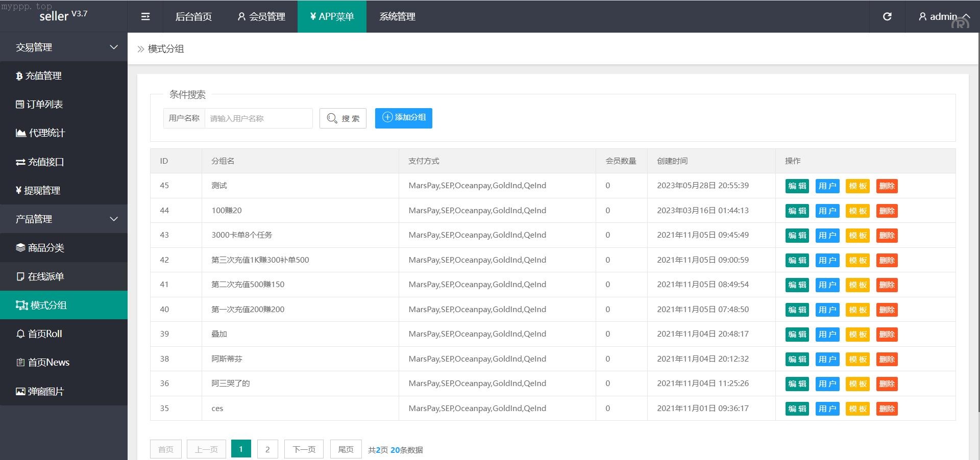Open 订单列表 in the sidebar
The width and height of the screenshot is (980, 460).
pyautogui.click(x=39, y=105)
